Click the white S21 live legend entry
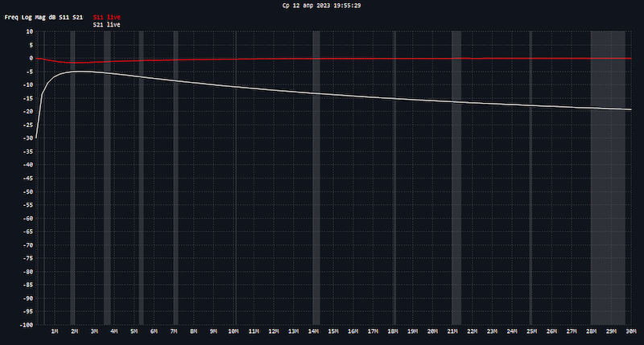Image resolution: width=644 pixels, height=345 pixels. click(x=106, y=25)
